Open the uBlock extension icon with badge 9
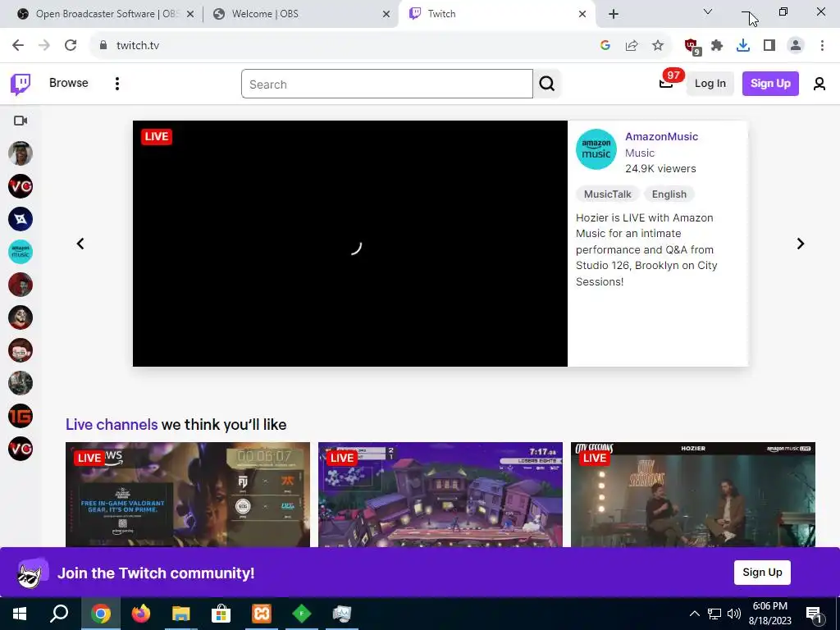This screenshot has height=630, width=840. 692,46
